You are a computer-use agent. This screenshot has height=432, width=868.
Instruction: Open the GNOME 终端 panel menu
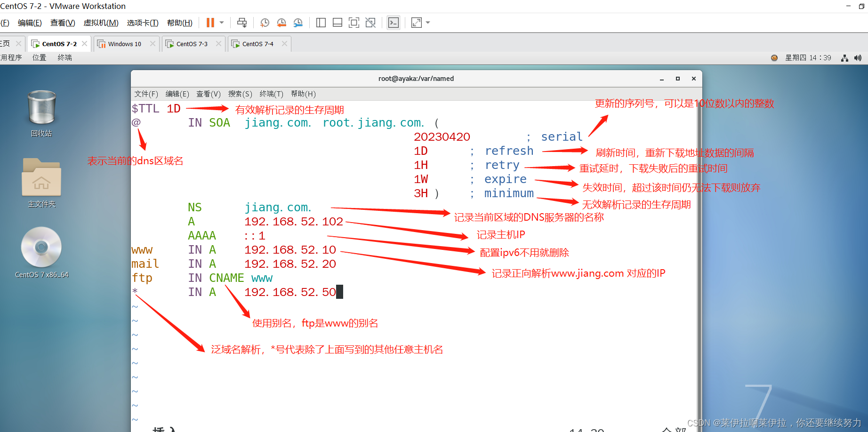(x=65, y=57)
